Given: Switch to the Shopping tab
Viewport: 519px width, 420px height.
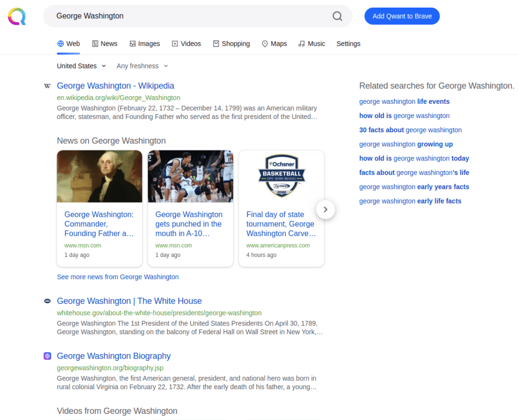Looking at the screenshot, I should coord(231,44).
